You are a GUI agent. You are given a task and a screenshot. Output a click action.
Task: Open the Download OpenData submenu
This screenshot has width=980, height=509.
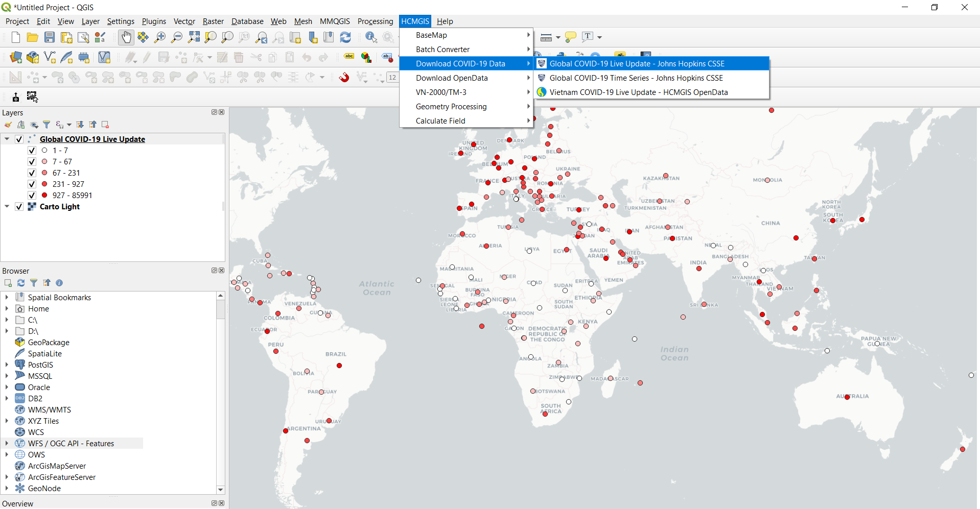tap(466, 78)
